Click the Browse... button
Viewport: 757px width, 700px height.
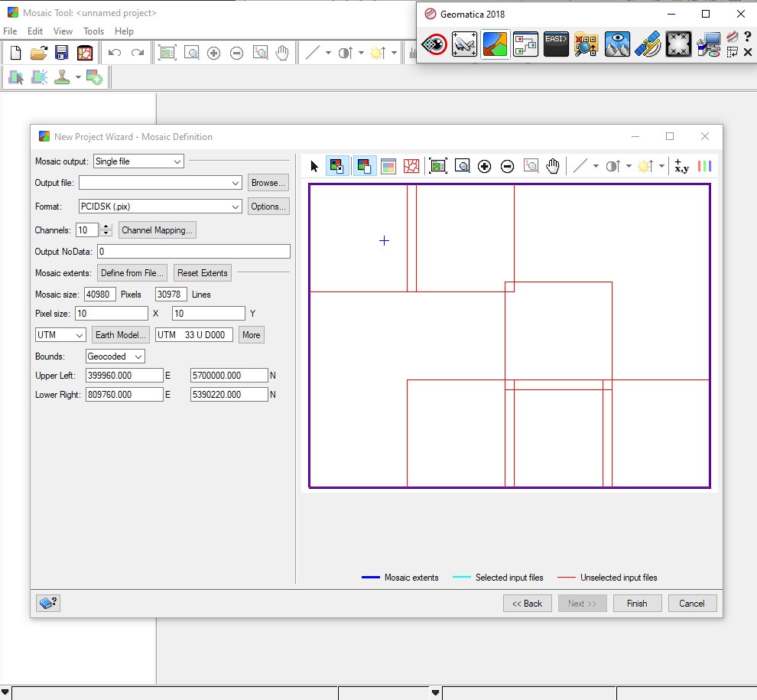pyautogui.click(x=268, y=183)
